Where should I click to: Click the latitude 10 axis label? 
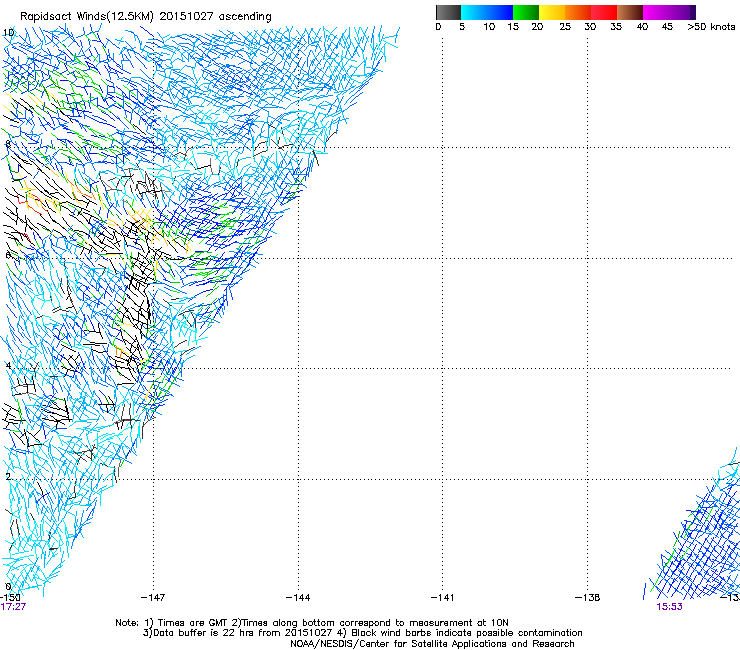9,33
